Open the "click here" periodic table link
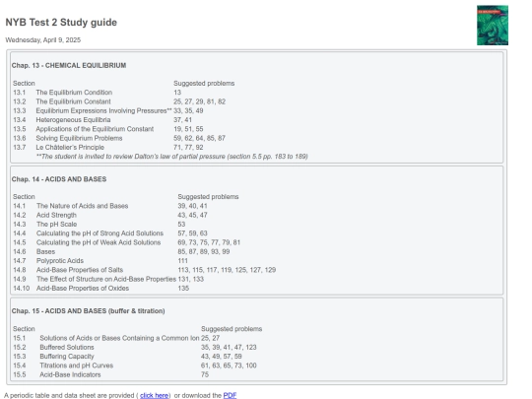This screenshot has height=399, width=532. pos(155,395)
